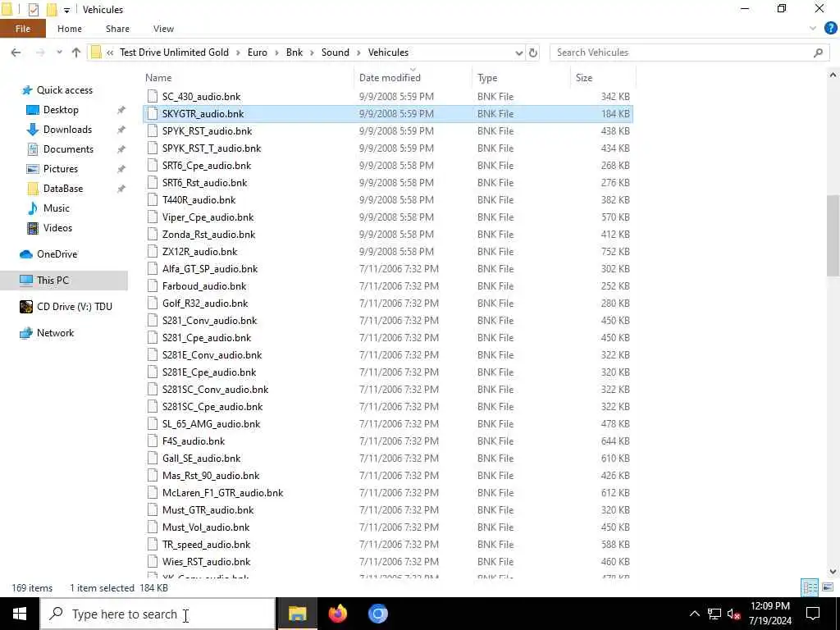This screenshot has height=630, width=840.
Task: Open the File ribbon tab
Action: coord(22,29)
